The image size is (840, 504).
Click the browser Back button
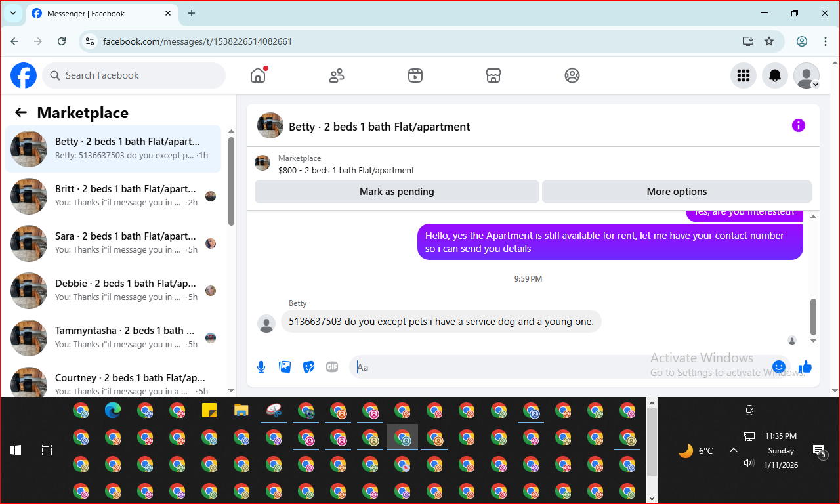point(14,41)
